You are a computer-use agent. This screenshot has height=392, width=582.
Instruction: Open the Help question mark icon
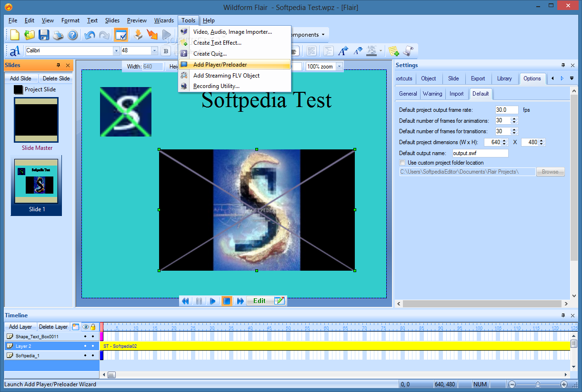tap(72, 35)
